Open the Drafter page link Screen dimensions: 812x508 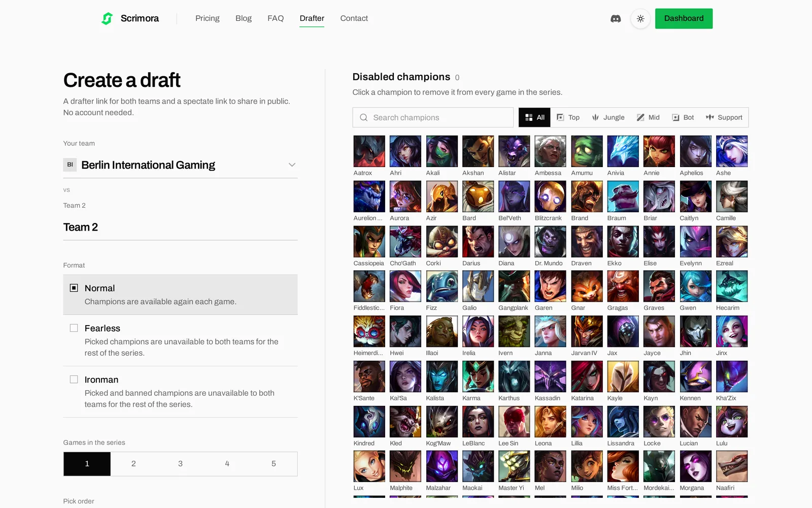(312, 18)
